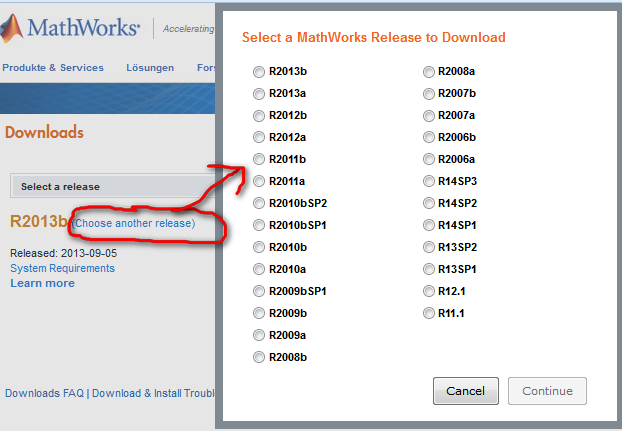Open the 'Select a release' dropdown
Screen dimensions: 622x431
[110, 186]
